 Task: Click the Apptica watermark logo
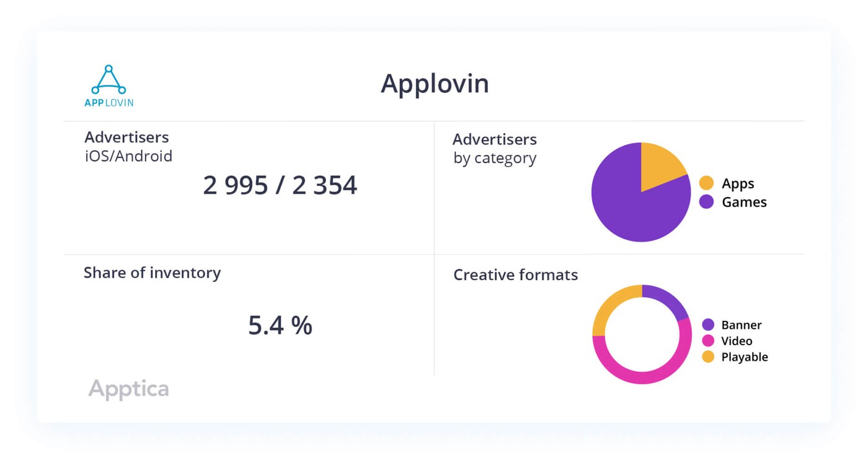[128, 389]
